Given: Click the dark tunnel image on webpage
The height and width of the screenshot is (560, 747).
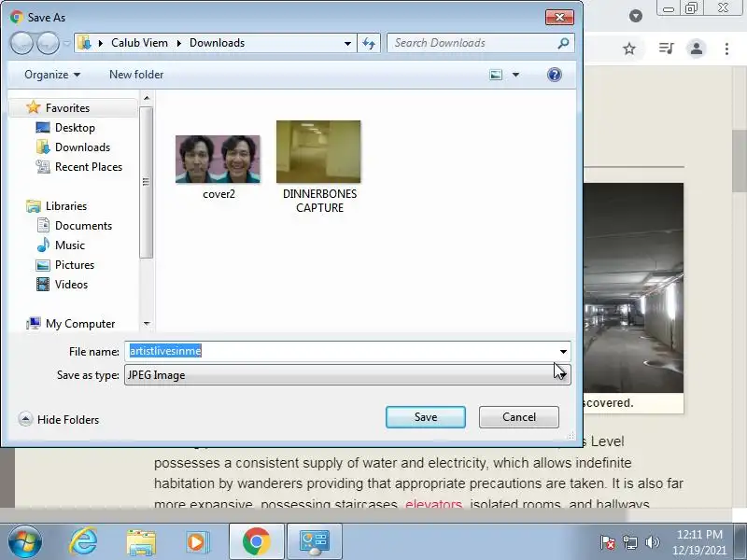Looking at the screenshot, I should [x=634, y=287].
